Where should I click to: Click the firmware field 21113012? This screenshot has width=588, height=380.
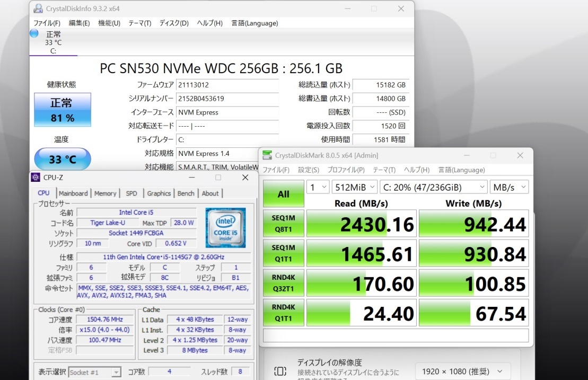coord(227,85)
